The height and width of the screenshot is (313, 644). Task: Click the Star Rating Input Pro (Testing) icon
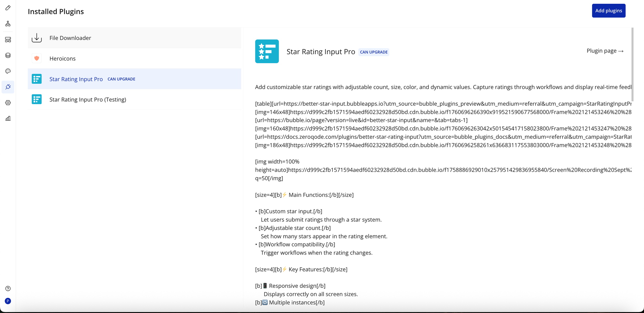tap(37, 99)
